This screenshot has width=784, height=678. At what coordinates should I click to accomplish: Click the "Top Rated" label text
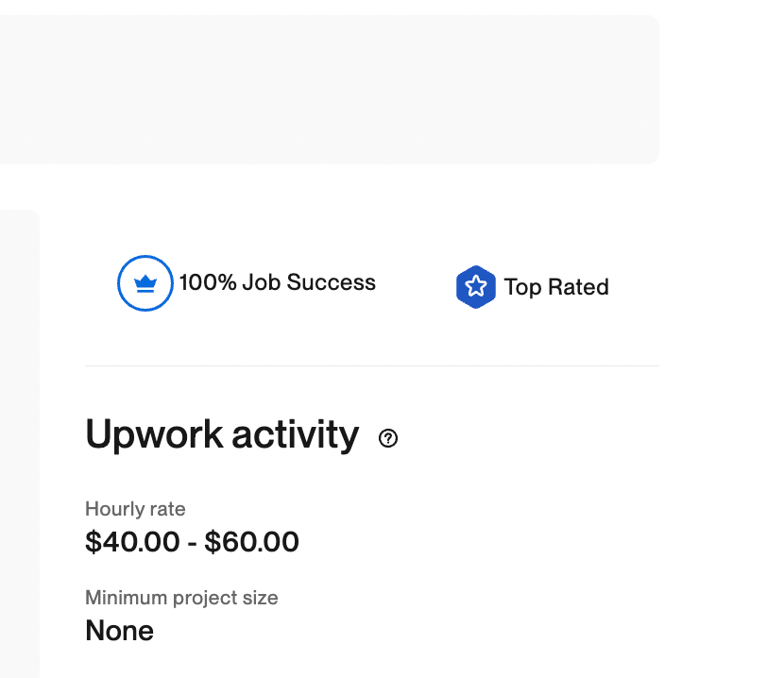556,287
